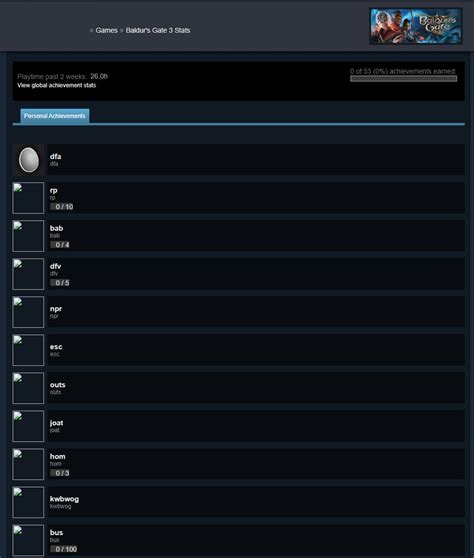Click the dfa achievement egg icon

coord(28,160)
